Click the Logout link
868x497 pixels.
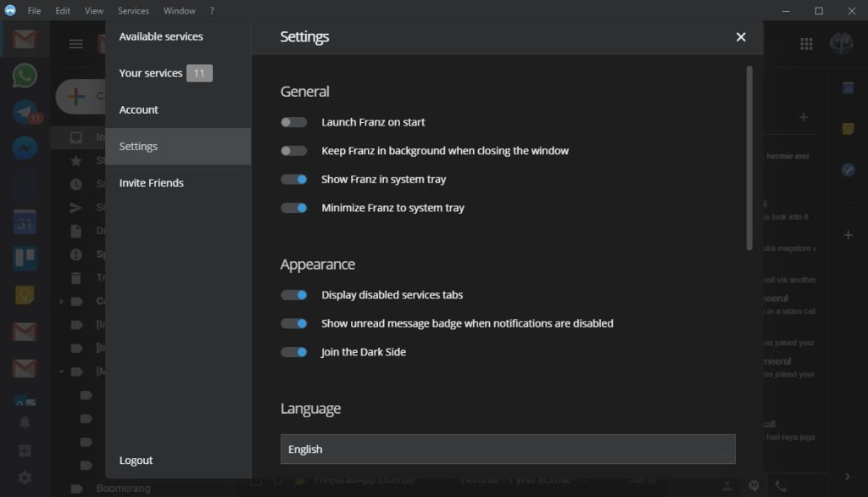136,461
